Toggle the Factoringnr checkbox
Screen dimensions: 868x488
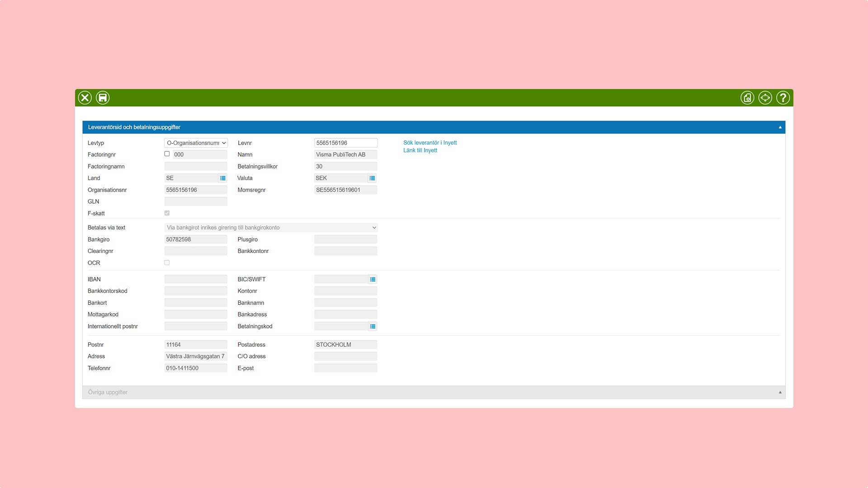[x=167, y=154]
